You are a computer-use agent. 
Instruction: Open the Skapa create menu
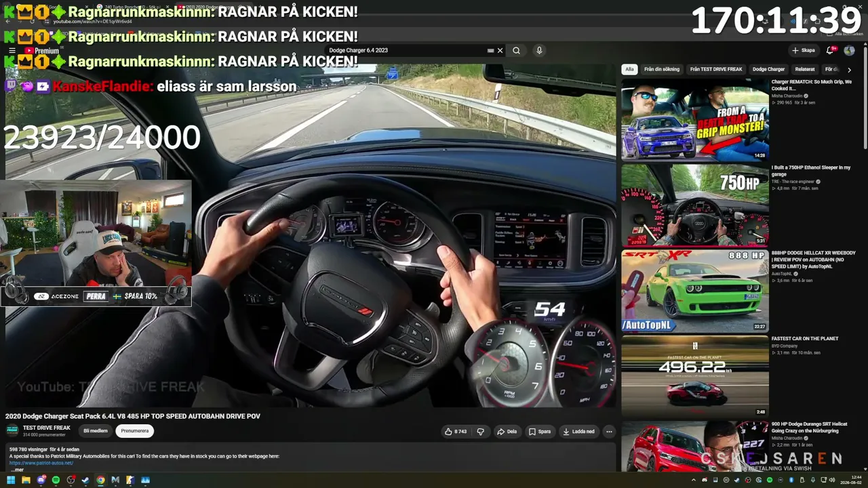(804, 50)
